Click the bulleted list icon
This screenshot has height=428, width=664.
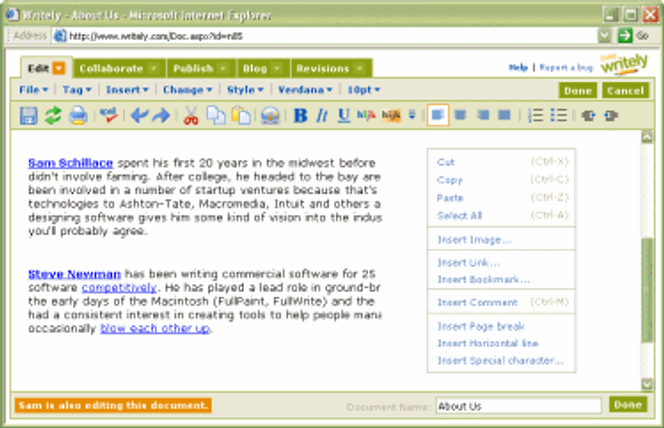pos(559,115)
